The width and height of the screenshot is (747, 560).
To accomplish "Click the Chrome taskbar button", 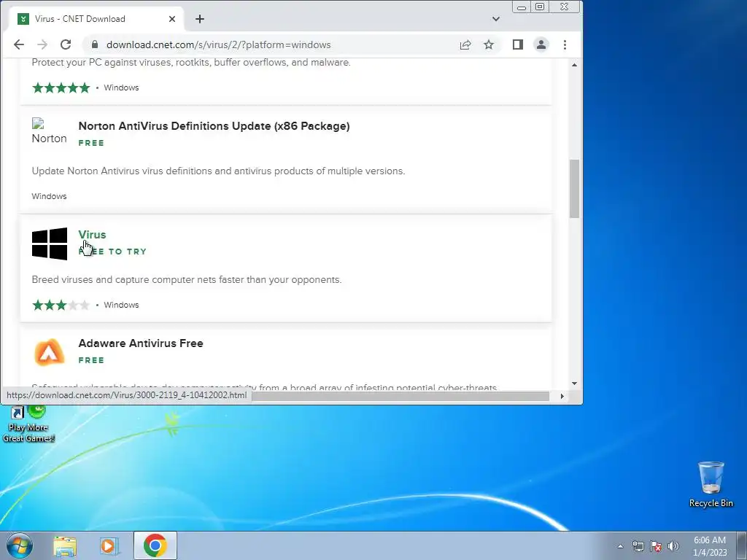I will [155, 545].
